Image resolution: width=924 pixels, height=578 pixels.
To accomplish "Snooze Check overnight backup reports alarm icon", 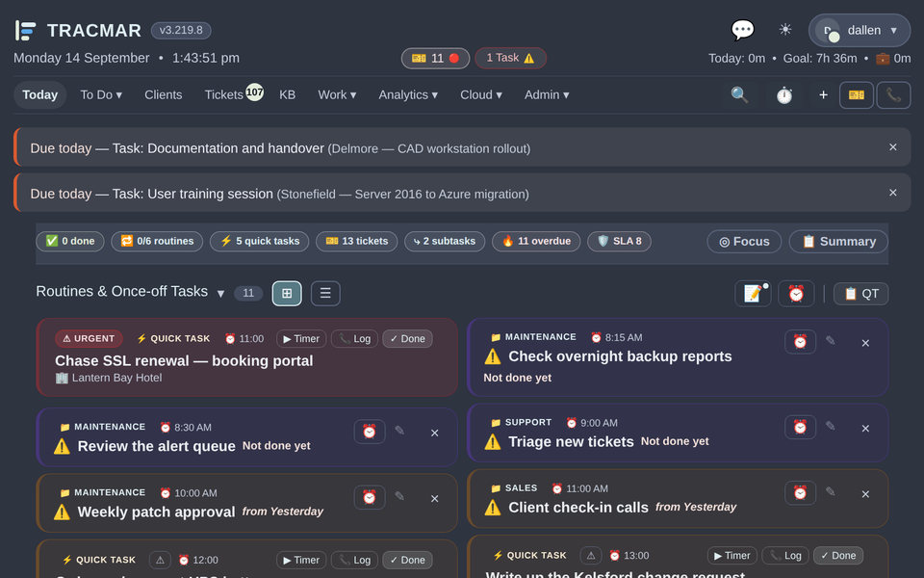I will click(800, 341).
